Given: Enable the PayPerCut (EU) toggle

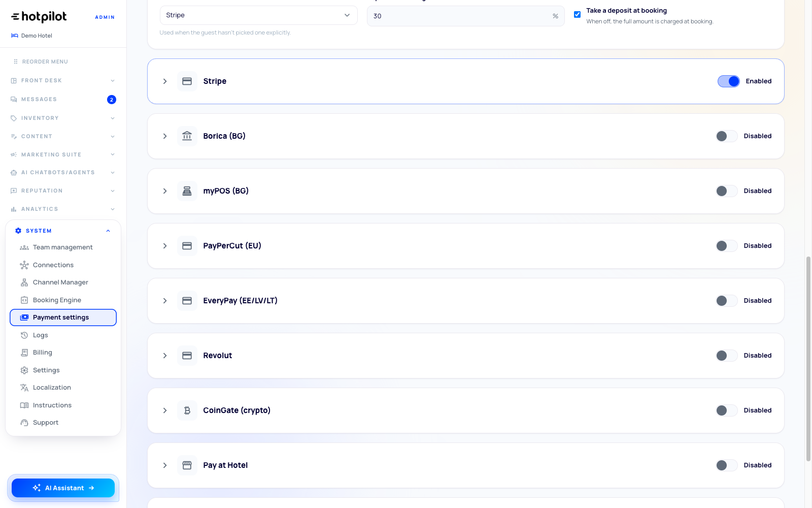Looking at the screenshot, I should pyautogui.click(x=727, y=246).
